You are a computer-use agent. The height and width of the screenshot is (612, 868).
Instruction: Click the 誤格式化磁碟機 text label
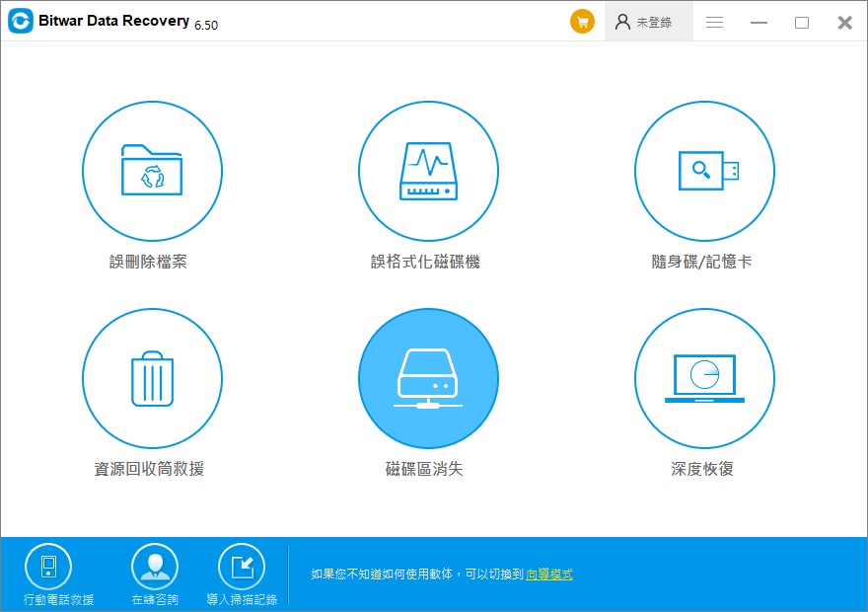tap(425, 262)
